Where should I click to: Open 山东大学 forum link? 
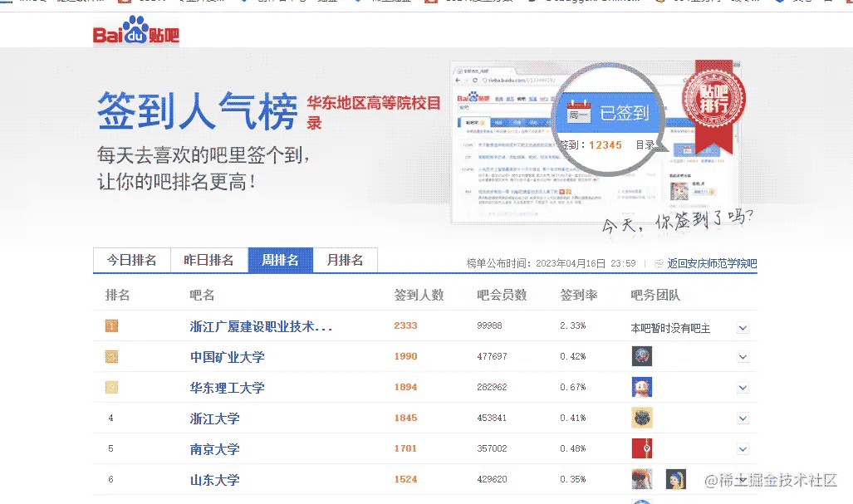(214, 480)
